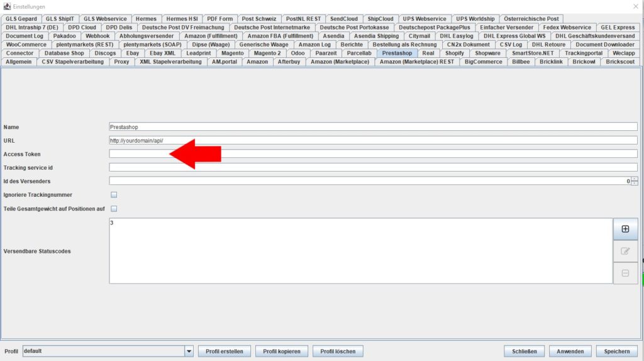Select the Magento 2 tab
644x361 pixels.
pyautogui.click(x=267, y=53)
